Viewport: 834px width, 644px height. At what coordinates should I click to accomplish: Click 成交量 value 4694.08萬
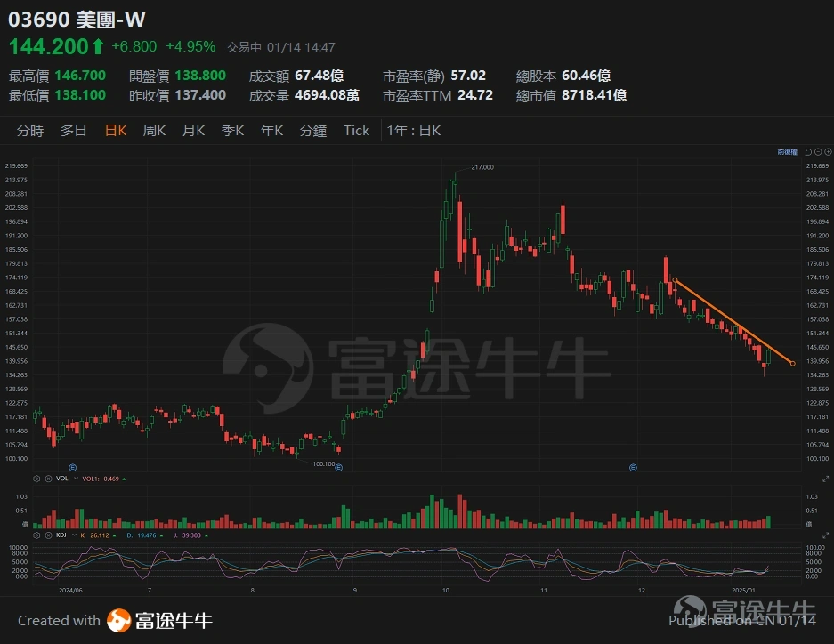(327, 95)
